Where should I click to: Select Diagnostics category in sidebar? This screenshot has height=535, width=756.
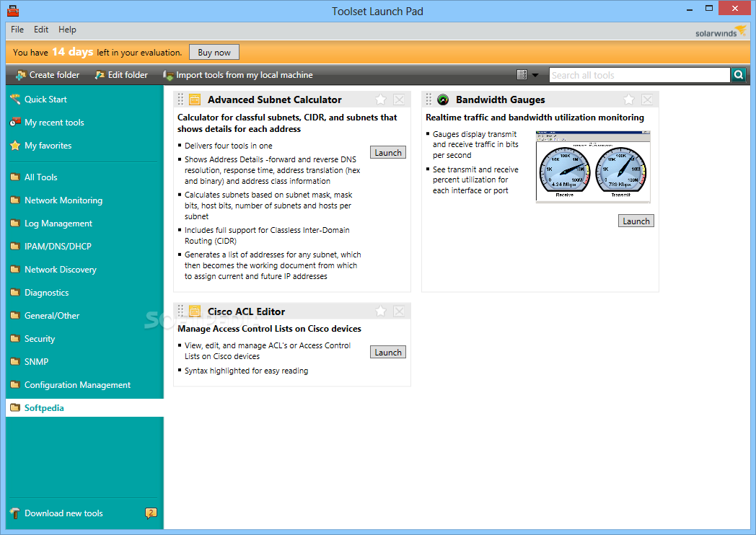(47, 293)
